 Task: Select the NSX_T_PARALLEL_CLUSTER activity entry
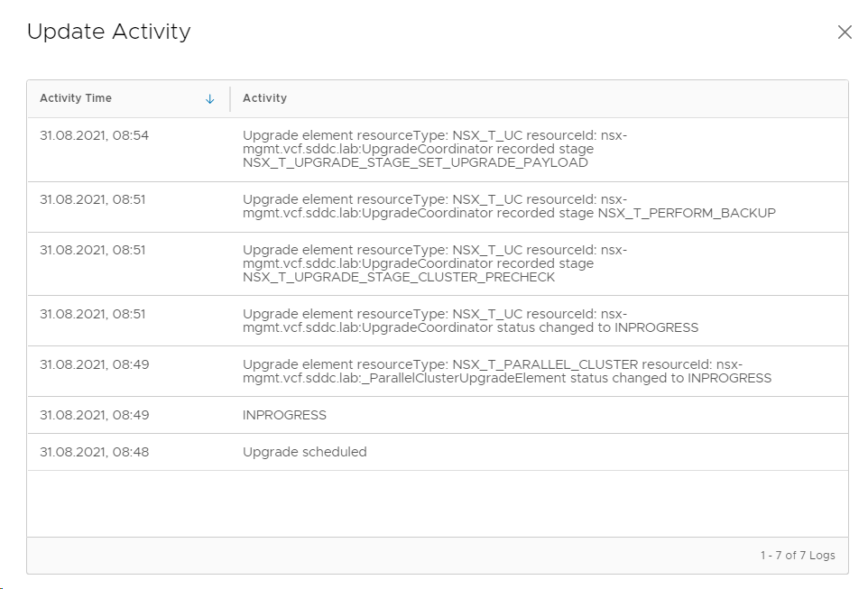(507, 371)
